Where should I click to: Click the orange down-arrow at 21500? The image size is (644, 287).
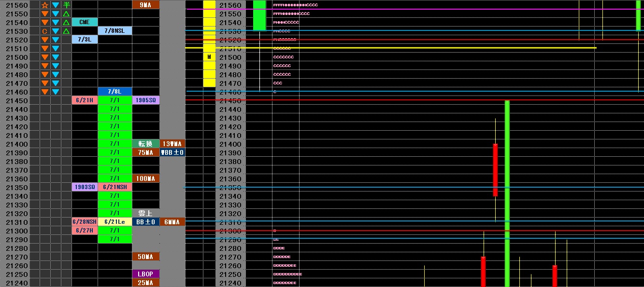pyautogui.click(x=45, y=57)
